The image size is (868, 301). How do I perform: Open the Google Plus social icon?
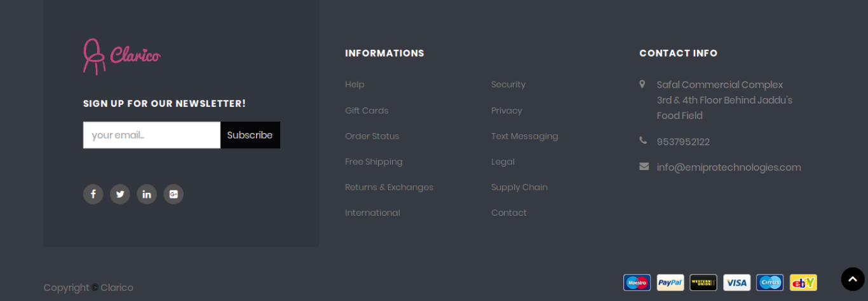(x=173, y=194)
